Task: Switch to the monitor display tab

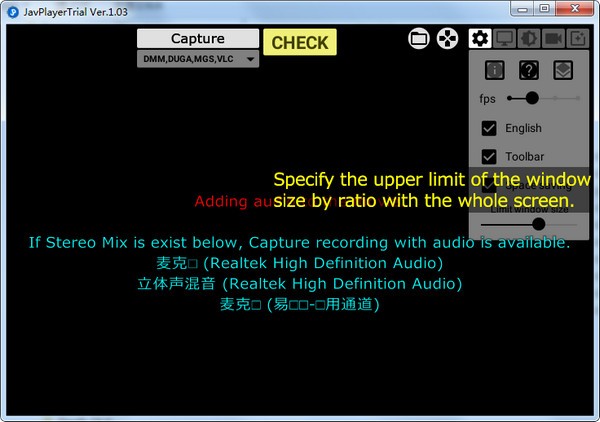Action: pos(505,39)
